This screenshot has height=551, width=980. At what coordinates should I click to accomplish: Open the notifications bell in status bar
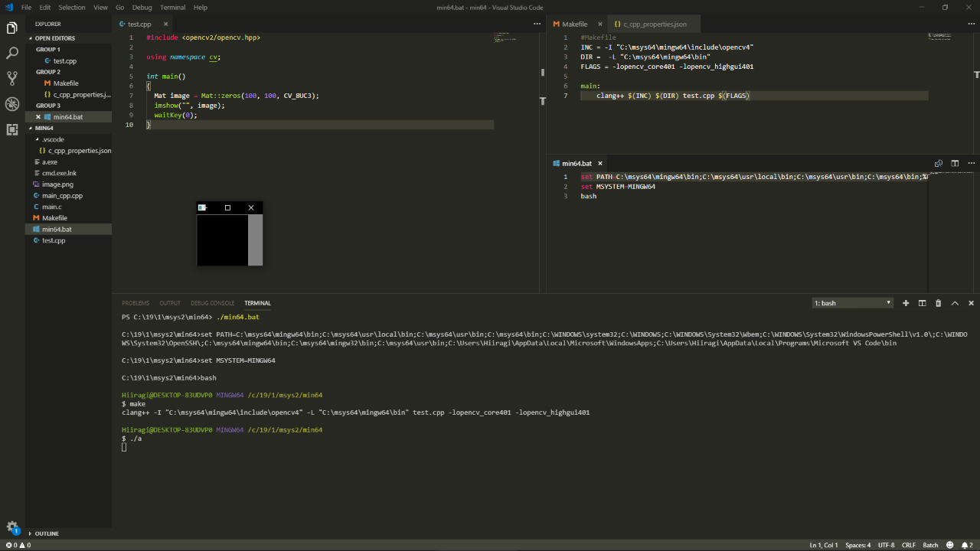click(x=965, y=545)
